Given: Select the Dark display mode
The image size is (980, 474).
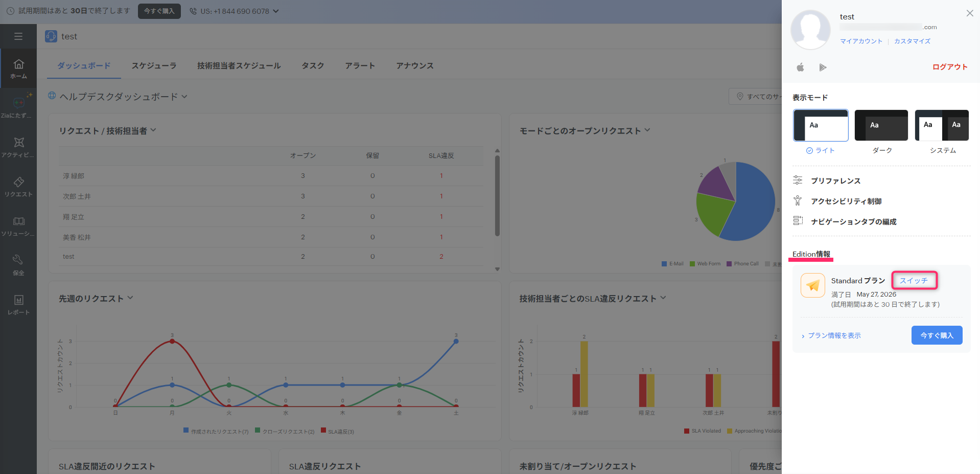Looking at the screenshot, I should click(x=881, y=125).
